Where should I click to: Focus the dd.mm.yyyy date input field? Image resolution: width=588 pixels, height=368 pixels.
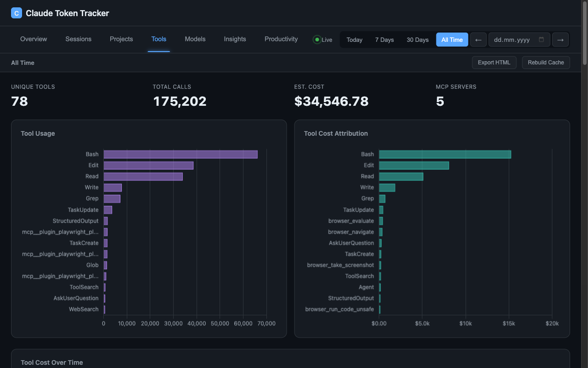click(519, 40)
